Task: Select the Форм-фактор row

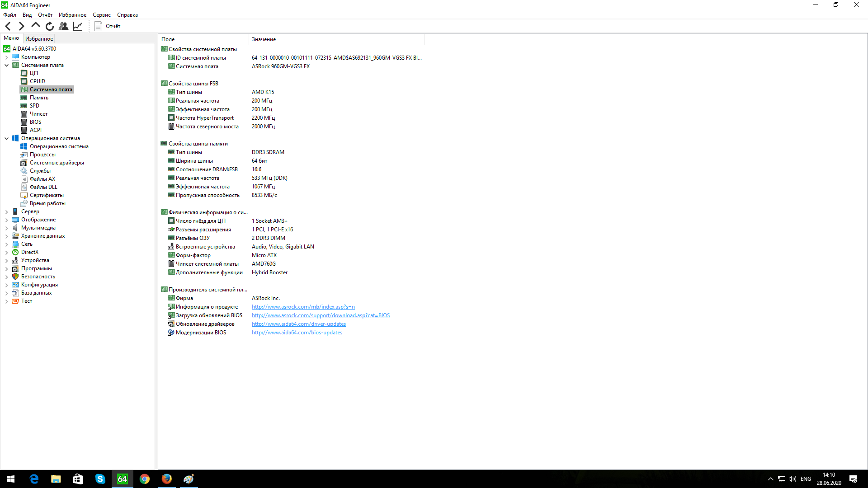Action: pos(292,255)
